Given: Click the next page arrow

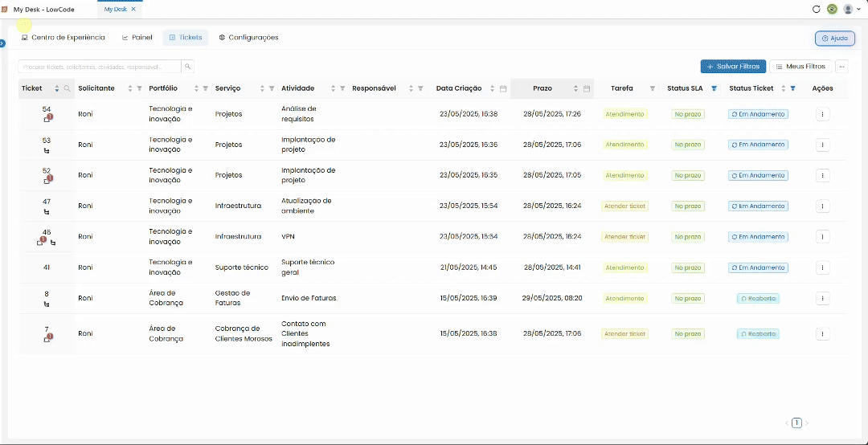Looking at the screenshot, I should click(807, 423).
